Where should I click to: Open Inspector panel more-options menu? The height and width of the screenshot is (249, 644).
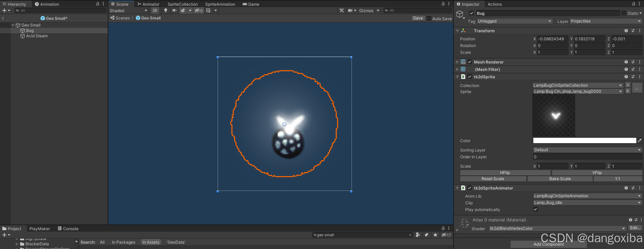[639, 4]
